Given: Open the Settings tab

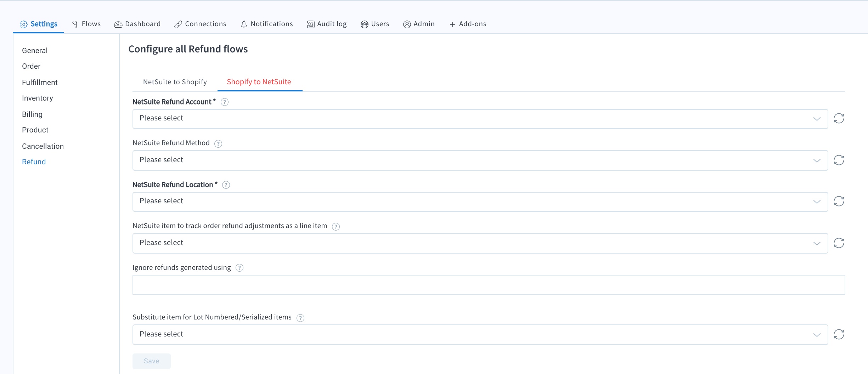Looking at the screenshot, I should point(39,24).
